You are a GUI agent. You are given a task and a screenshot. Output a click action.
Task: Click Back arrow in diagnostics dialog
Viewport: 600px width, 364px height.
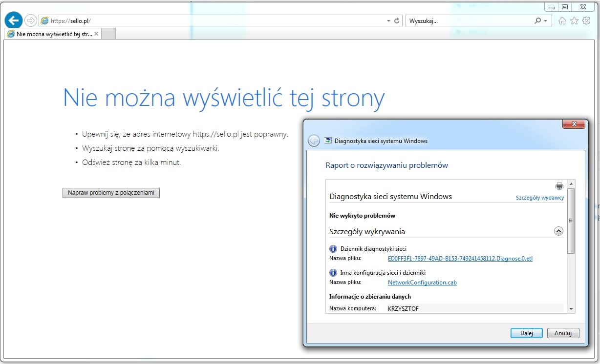tap(314, 141)
